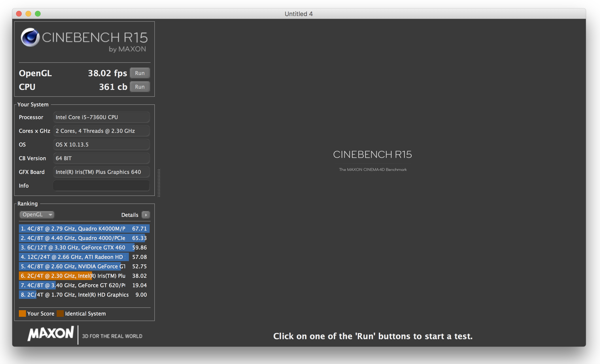Expand ranking Details arrow button
Viewport: 600px width, 364px height.
[x=146, y=215]
